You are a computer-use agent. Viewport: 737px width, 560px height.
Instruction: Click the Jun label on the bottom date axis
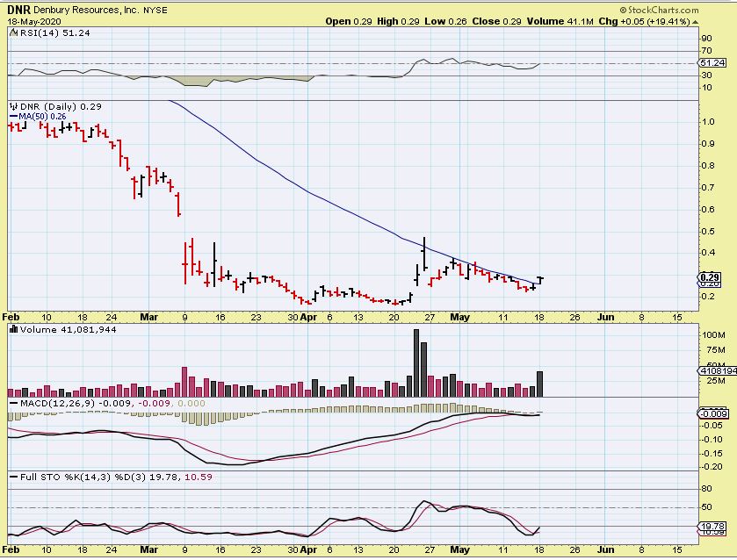pos(606,549)
